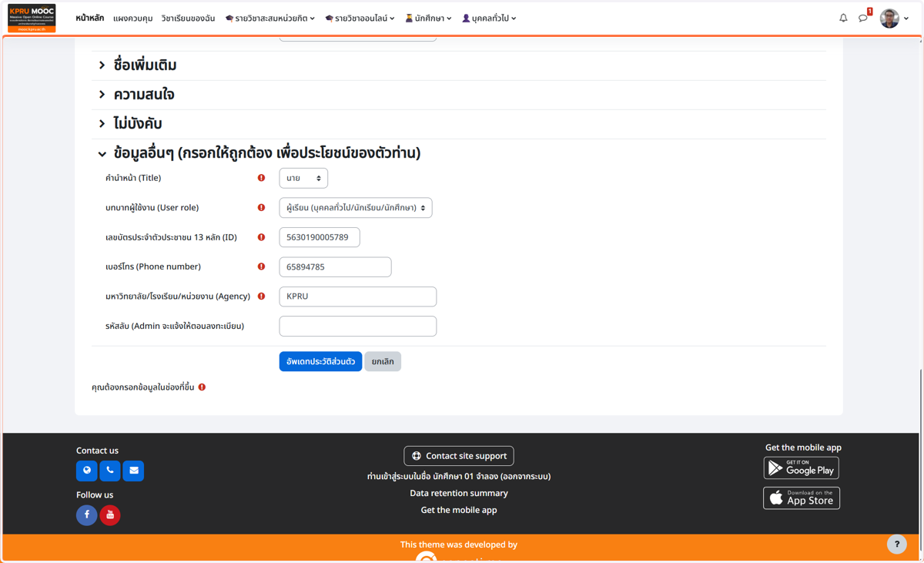Open the messages speech bubble icon

(x=863, y=18)
